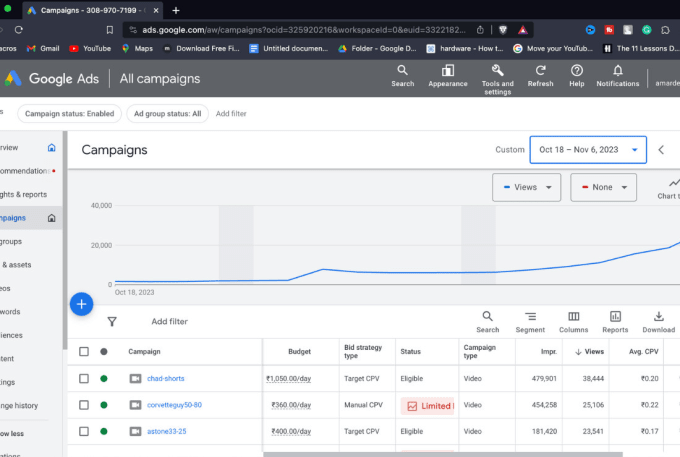The width and height of the screenshot is (680, 457).
Task: Open the YouTube bookmark
Action: (90, 49)
